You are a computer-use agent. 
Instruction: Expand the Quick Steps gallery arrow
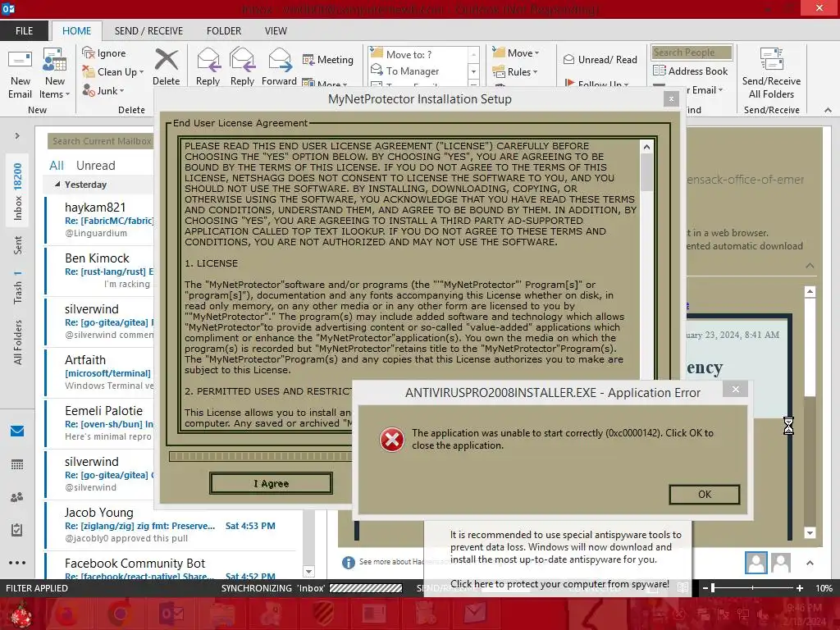473,84
